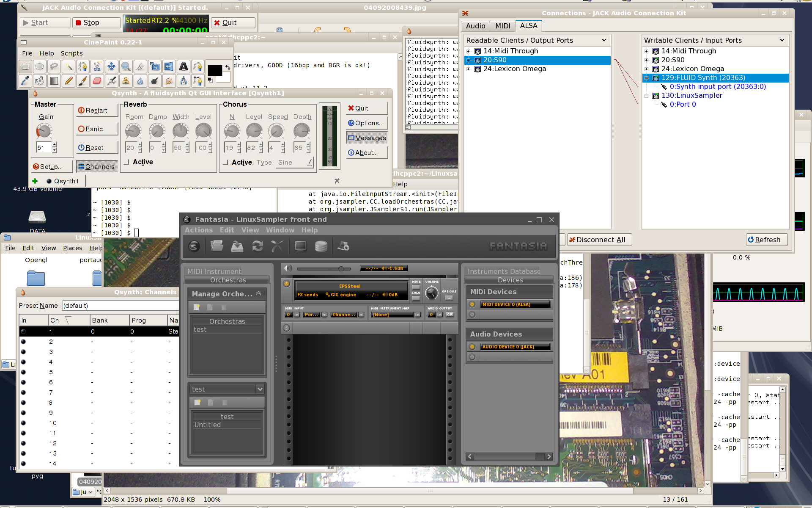
Task: Switch to the MIDI tab in Connections
Action: [x=503, y=26]
